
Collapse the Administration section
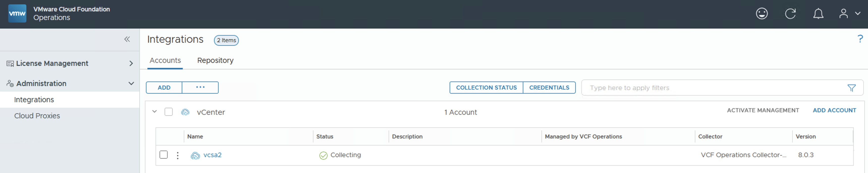[131, 83]
